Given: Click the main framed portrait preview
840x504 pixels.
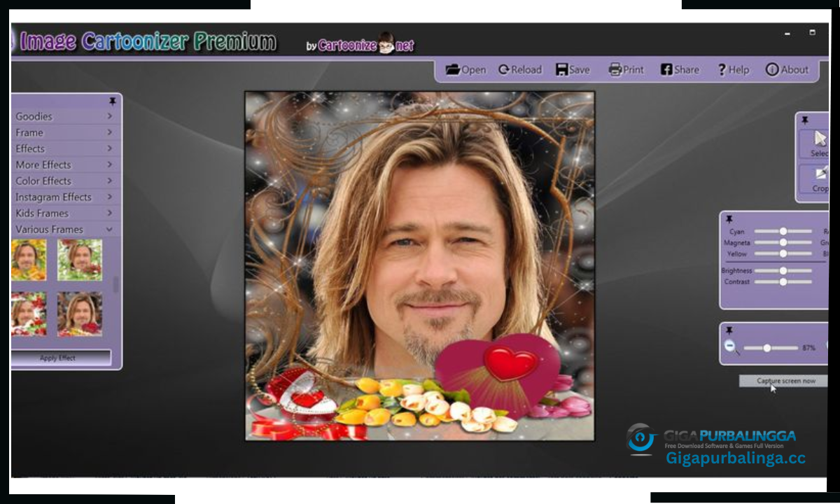Looking at the screenshot, I should tap(419, 266).
